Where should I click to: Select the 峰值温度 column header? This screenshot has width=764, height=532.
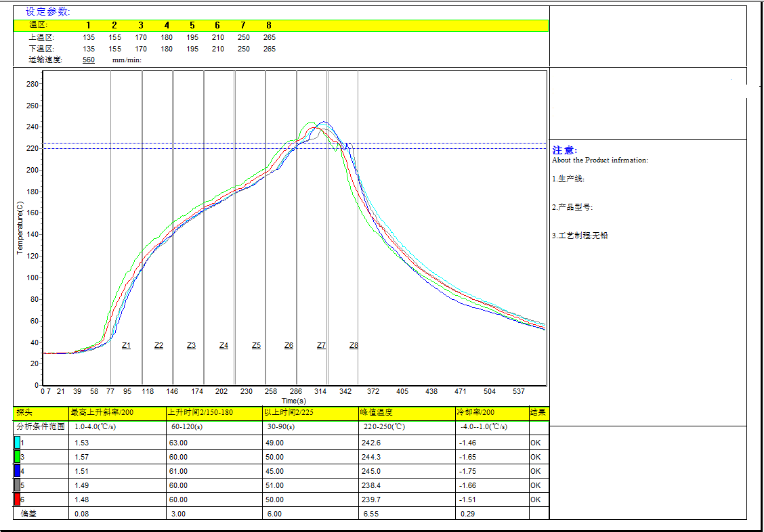click(x=377, y=412)
